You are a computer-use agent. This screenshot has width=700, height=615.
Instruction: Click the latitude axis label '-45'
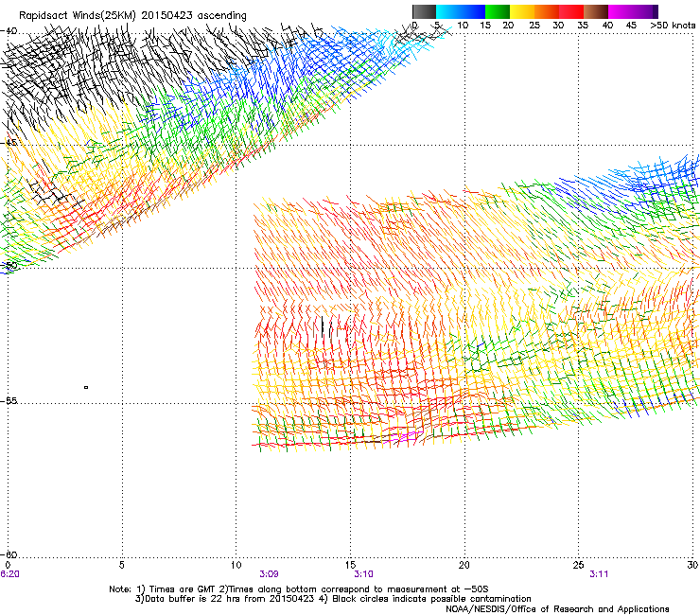pyautogui.click(x=9, y=143)
